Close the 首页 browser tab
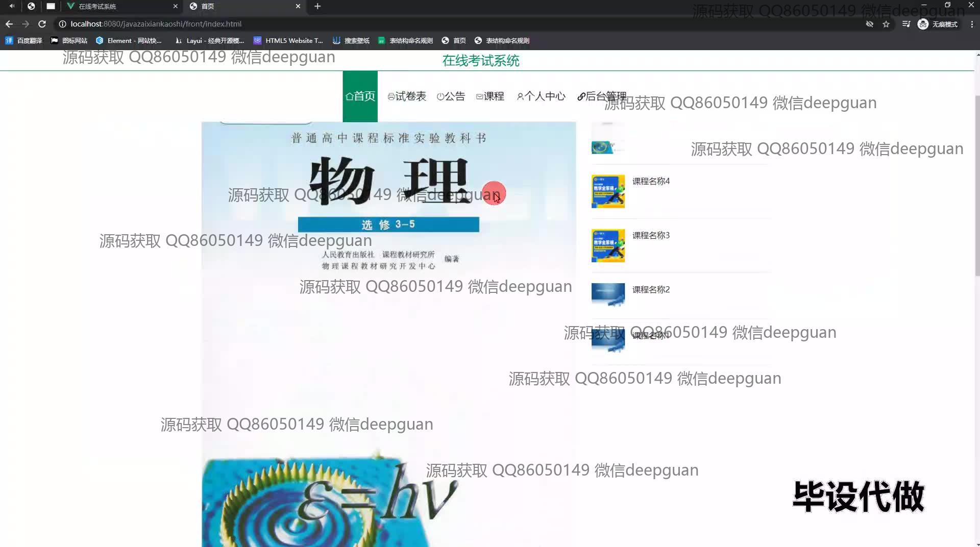Screen dimensions: 980x547 click(298, 6)
